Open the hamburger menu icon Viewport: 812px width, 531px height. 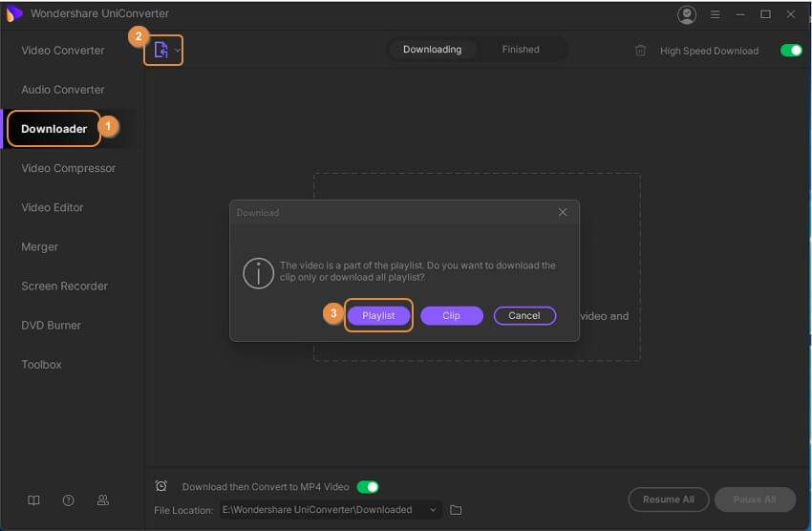(716, 14)
